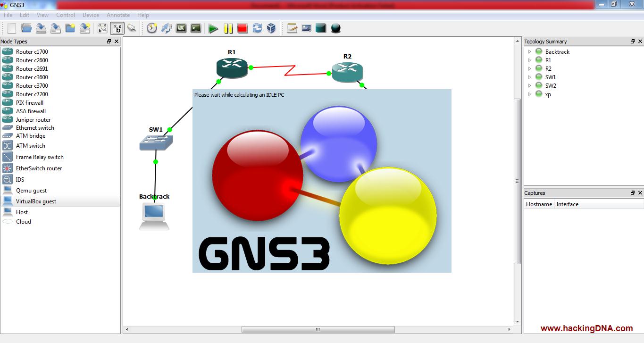Open the Edit menu
644x343 pixels.
(25, 15)
